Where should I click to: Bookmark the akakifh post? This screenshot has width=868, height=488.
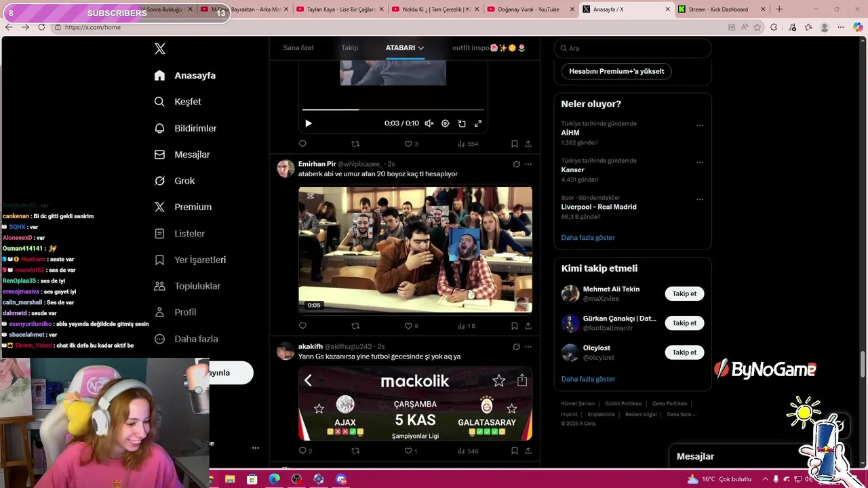click(515, 451)
